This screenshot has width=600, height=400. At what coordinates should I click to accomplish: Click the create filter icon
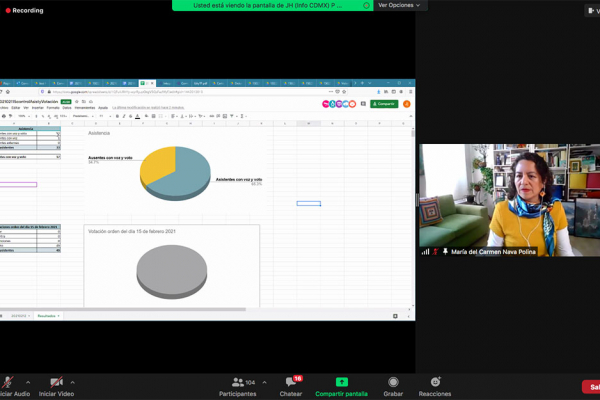233,116
